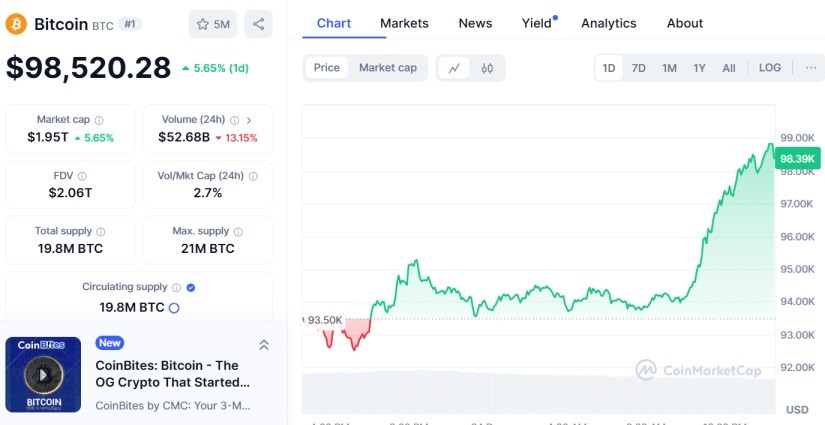
Task: Click the orange Bitcoin logo icon
Action: tap(16, 23)
